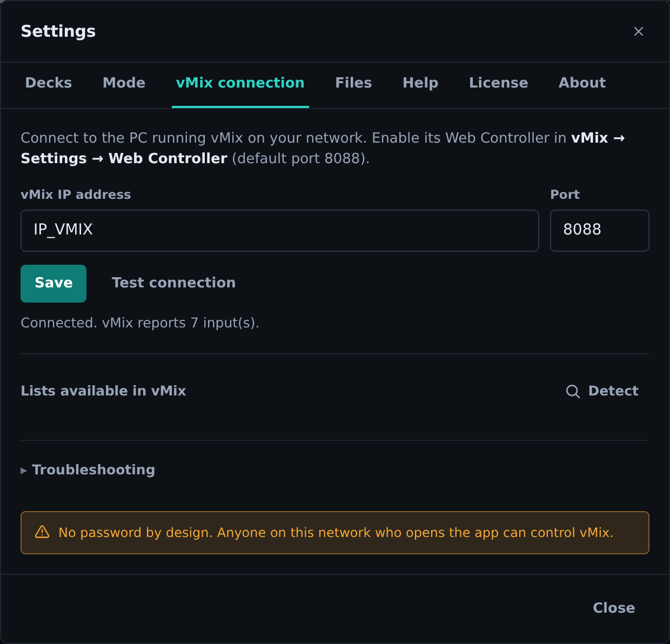670x644 pixels.
Task: Click Test connection
Action: [x=173, y=283]
